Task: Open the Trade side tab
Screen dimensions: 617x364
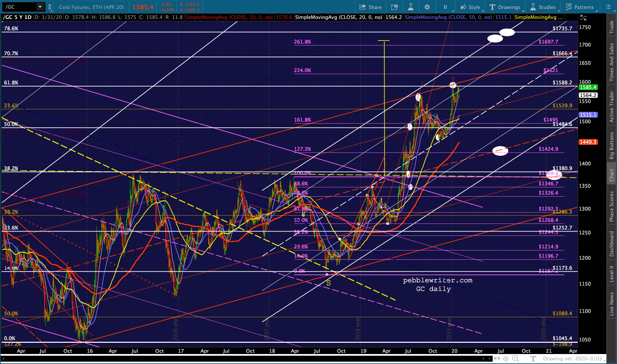Action: coord(611,27)
